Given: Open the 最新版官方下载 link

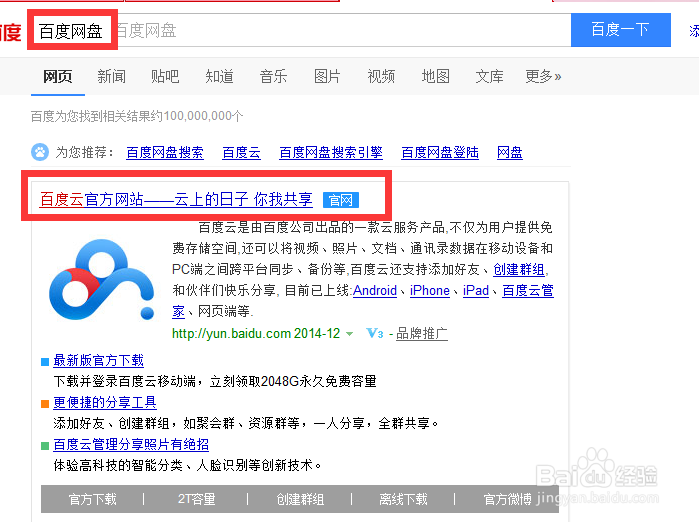Looking at the screenshot, I should [x=99, y=361].
